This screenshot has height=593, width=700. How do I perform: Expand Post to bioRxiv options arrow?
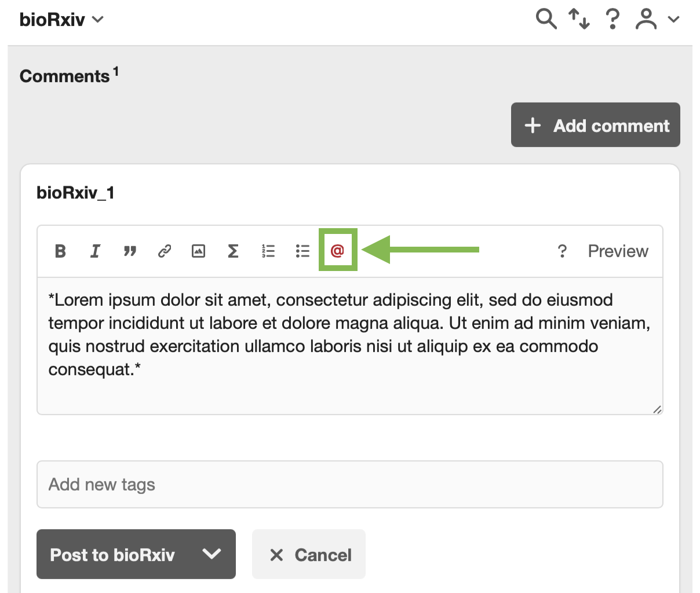212,554
